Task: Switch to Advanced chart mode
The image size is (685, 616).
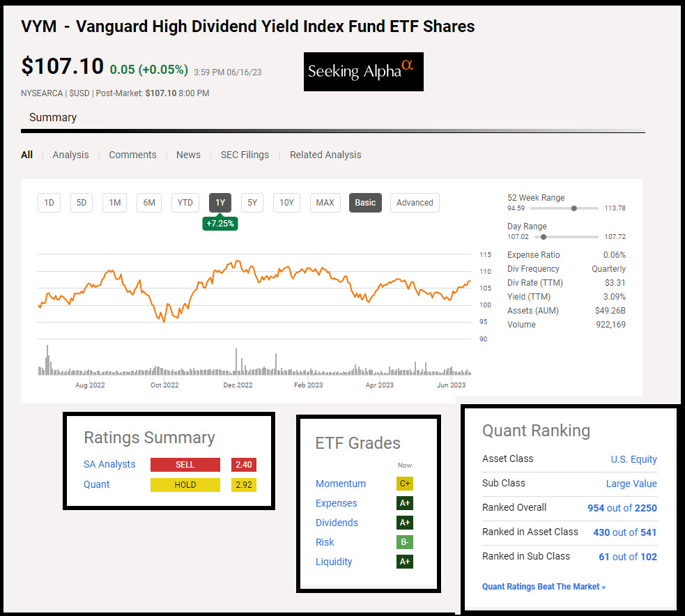Action: (415, 203)
